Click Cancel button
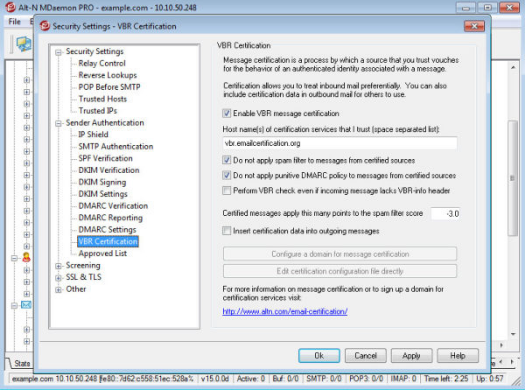This screenshot has height=391, width=526. (x=365, y=356)
